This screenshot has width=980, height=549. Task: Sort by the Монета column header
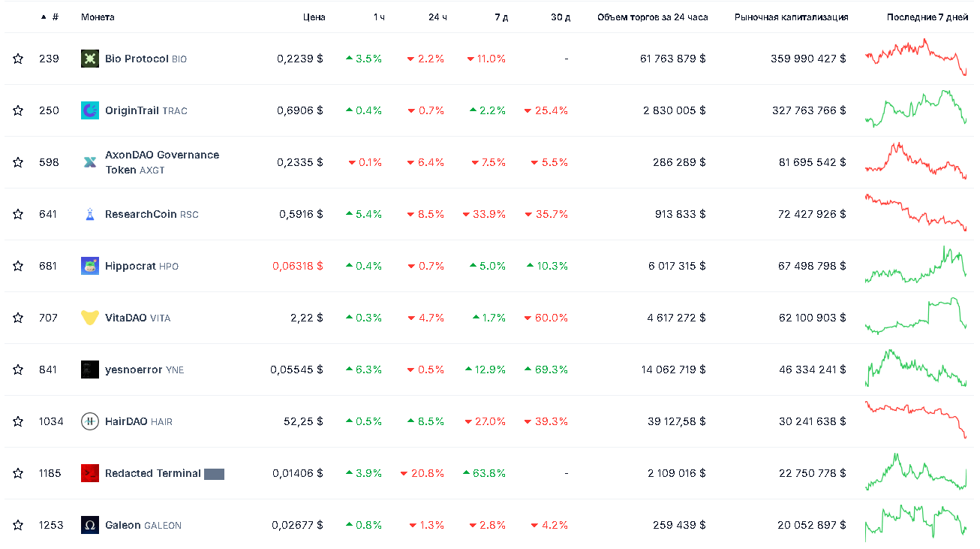point(98,17)
